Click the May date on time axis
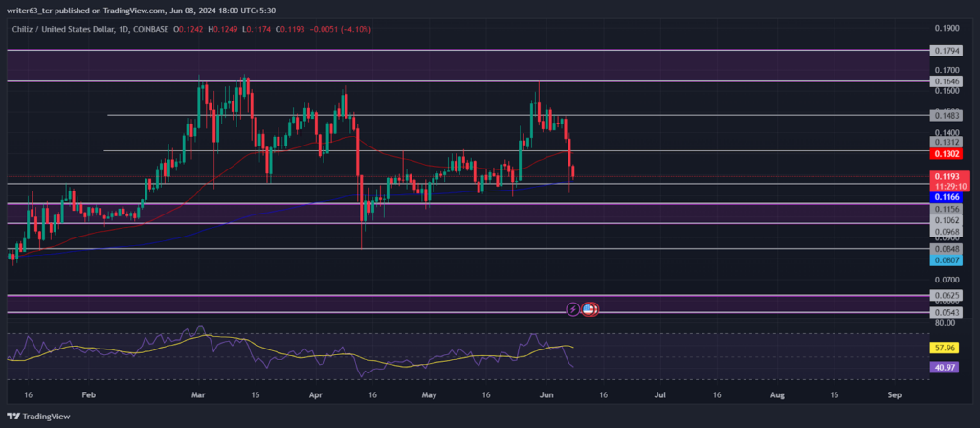Screen dimensions: 980x428 428,395
